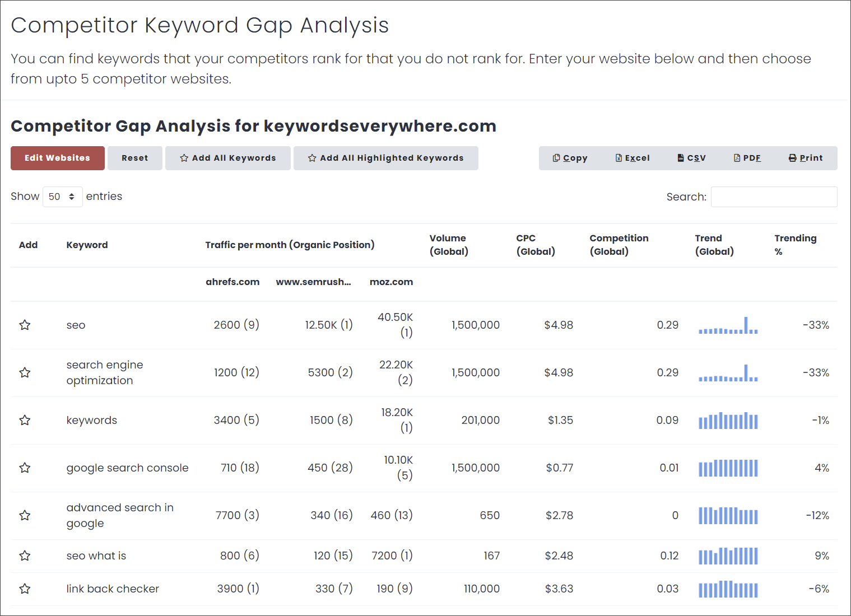Click the Reset button
851x616 pixels.
coord(135,158)
